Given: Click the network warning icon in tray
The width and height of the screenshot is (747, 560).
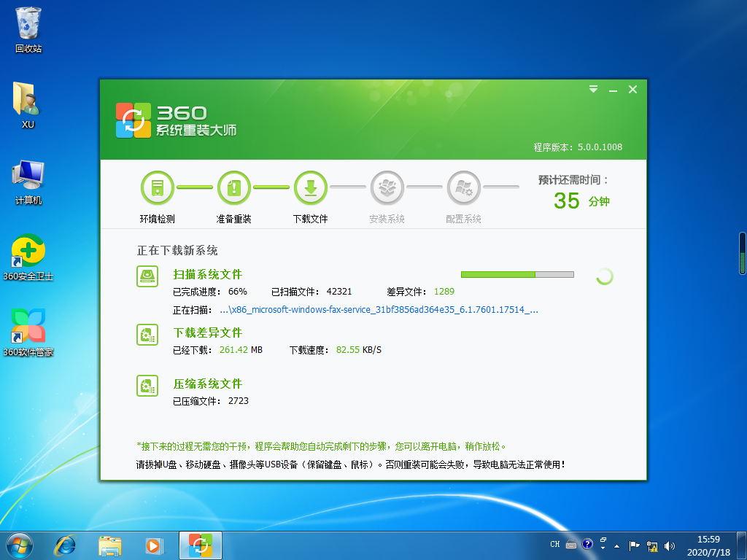Looking at the screenshot, I should [652, 546].
